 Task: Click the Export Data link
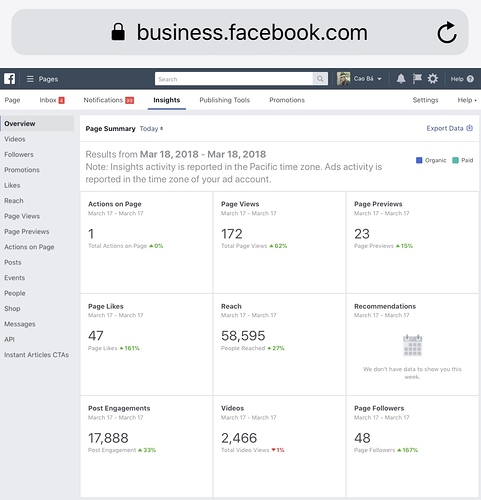[x=445, y=128]
